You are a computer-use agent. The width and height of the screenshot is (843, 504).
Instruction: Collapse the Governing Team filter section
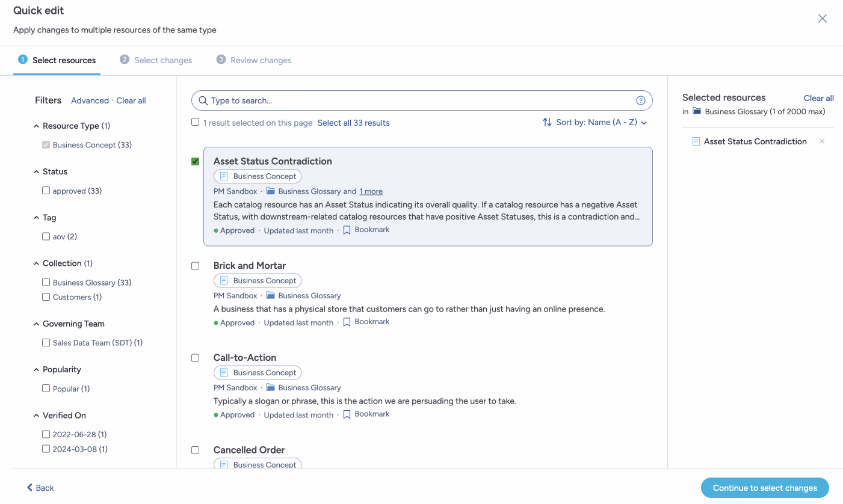pyautogui.click(x=36, y=324)
